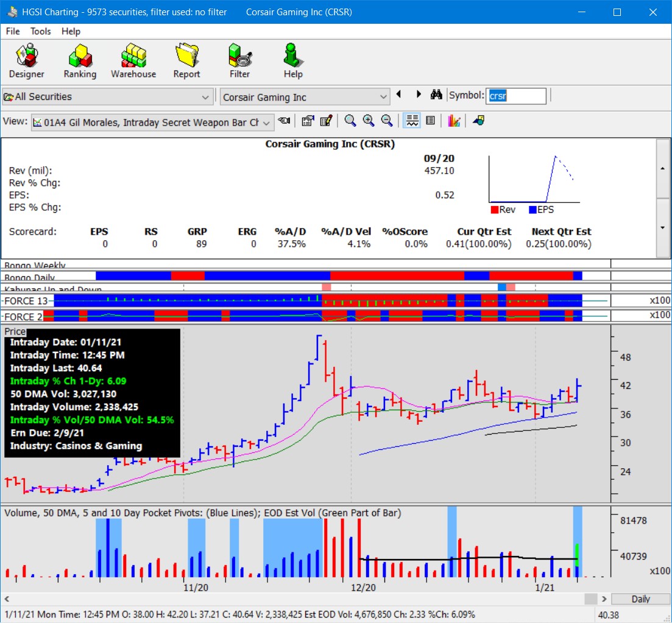Viewport: 672px width, 623px height.
Task: Go to next security arrow
Action: coord(419,94)
